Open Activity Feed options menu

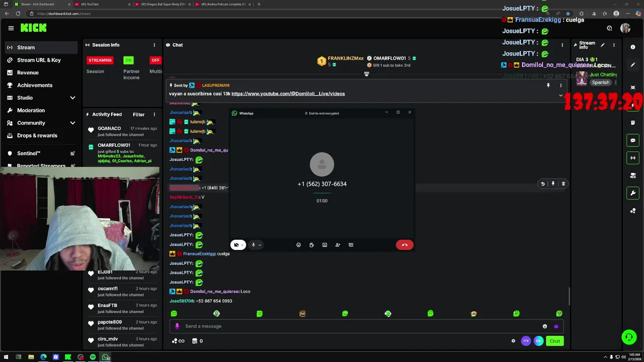(x=154, y=115)
